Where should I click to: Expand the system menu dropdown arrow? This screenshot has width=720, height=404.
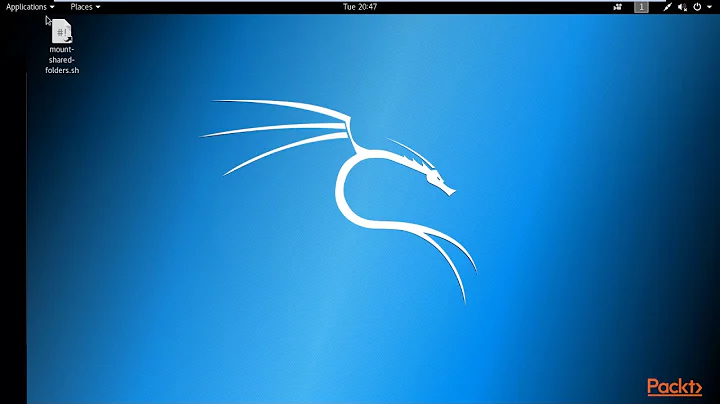pos(709,7)
